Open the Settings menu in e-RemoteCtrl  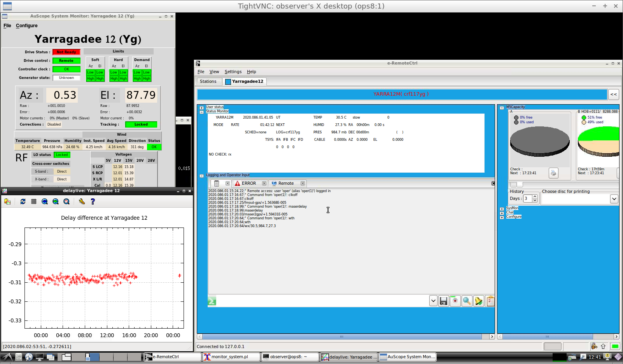[233, 72]
